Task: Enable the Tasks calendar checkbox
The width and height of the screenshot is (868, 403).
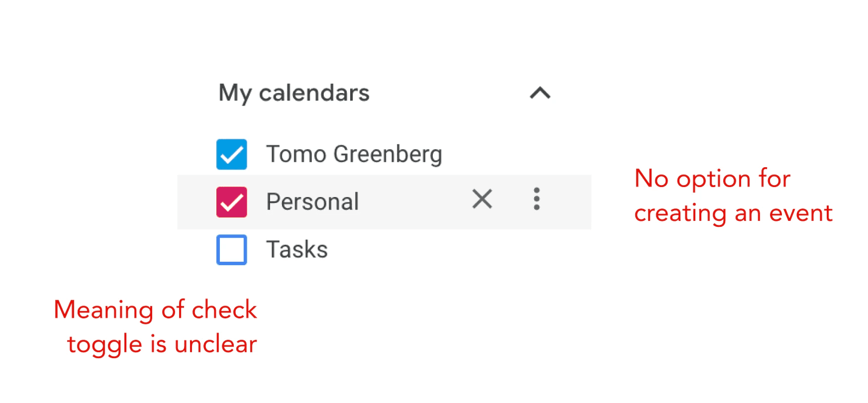Action: (x=231, y=250)
